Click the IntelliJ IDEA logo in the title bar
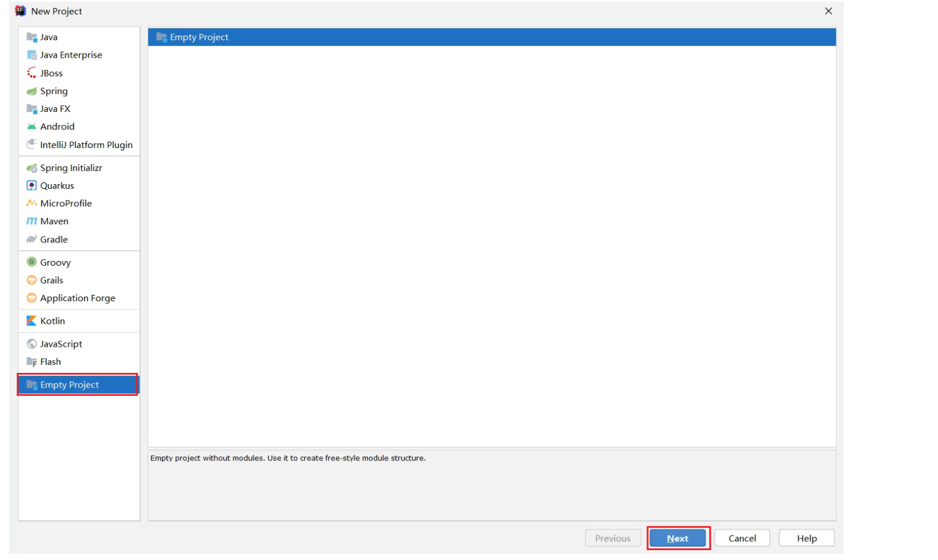The width and height of the screenshot is (938, 560). (x=20, y=11)
